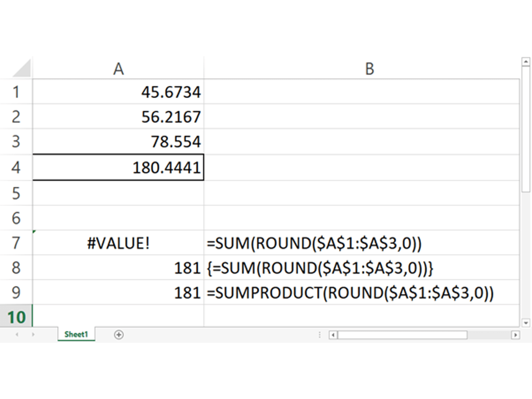Click the vertical scrollbar up arrow

tap(526, 62)
